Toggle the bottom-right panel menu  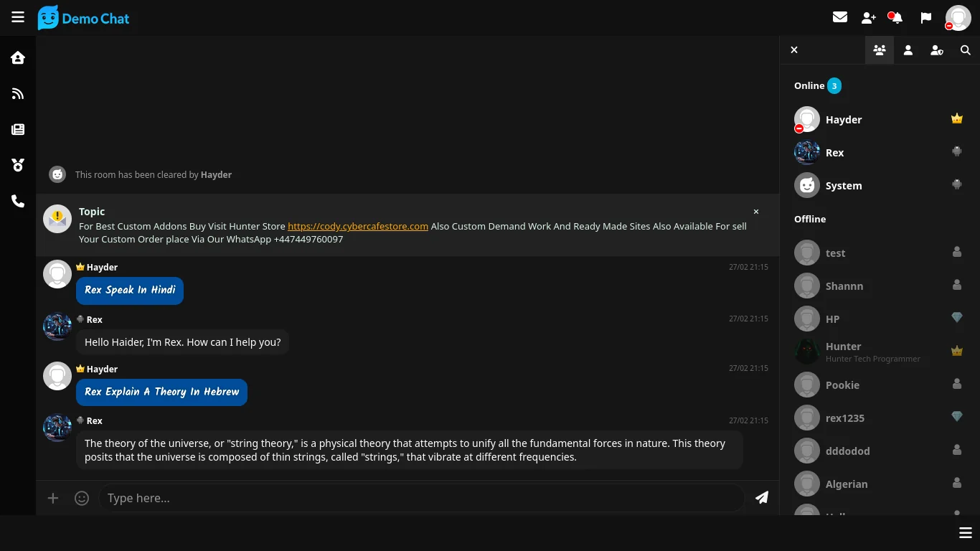tap(965, 532)
